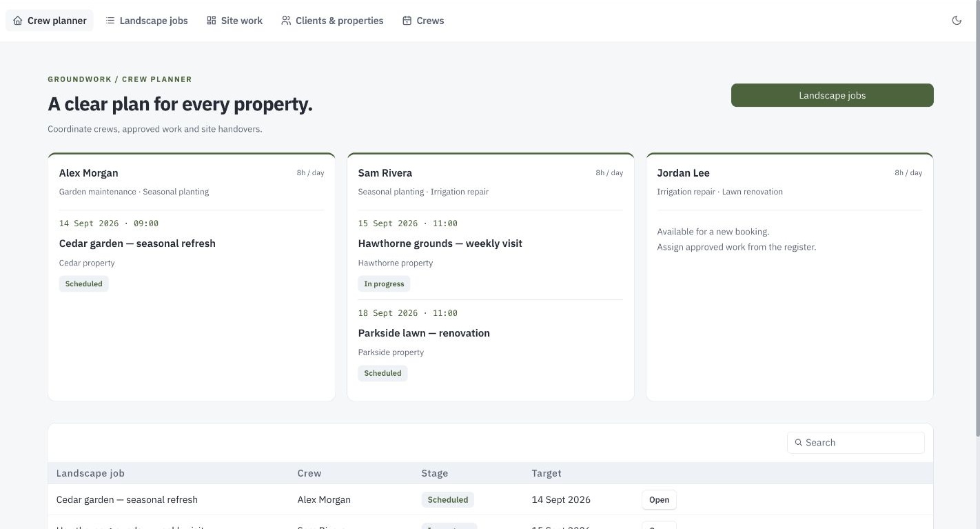Click the 15 Sept 2026 · 11:00 timestamp
Screen dimensions: 980x529
click(408, 223)
